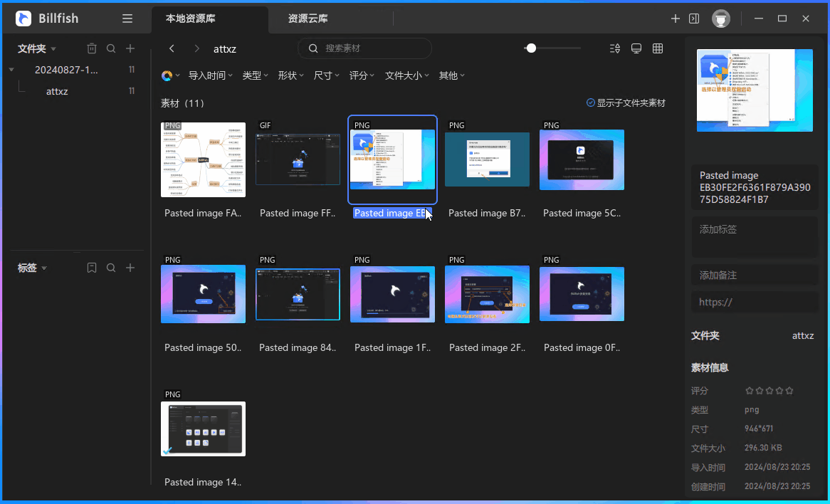Image resolution: width=830 pixels, height=504 pixels.
Task: Switch to the 资源云库 tab
Action: pyautogui.click(x=308, y=19)
